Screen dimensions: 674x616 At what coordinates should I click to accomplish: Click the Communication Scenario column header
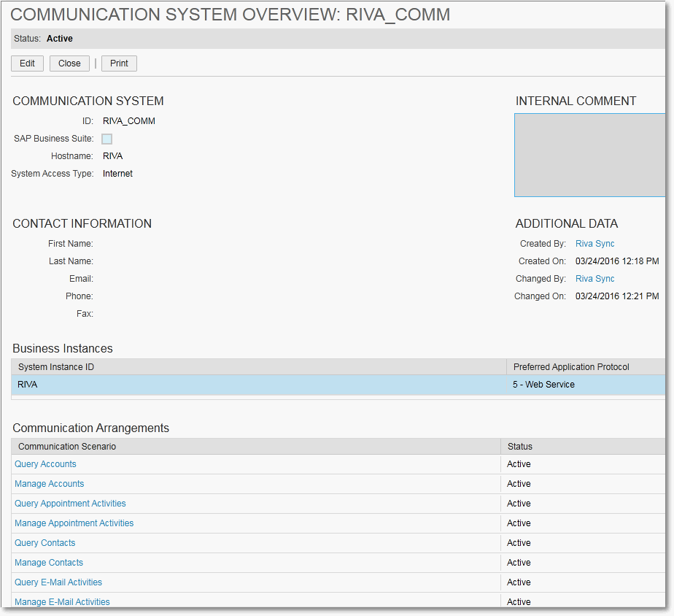[x=67, y=446]
